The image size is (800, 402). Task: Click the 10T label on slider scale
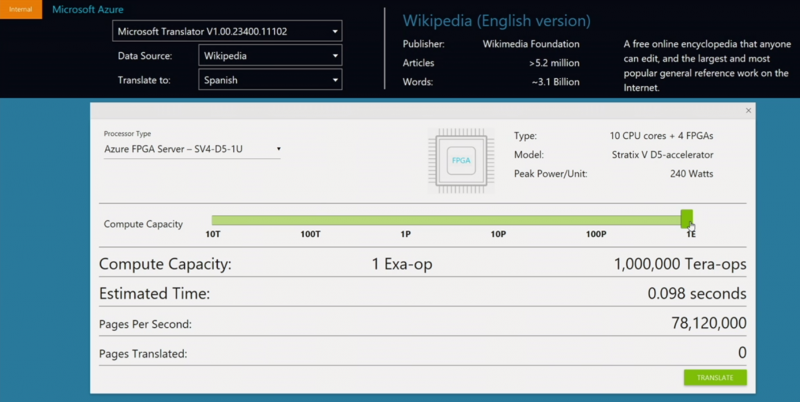(x=213, y=234)
